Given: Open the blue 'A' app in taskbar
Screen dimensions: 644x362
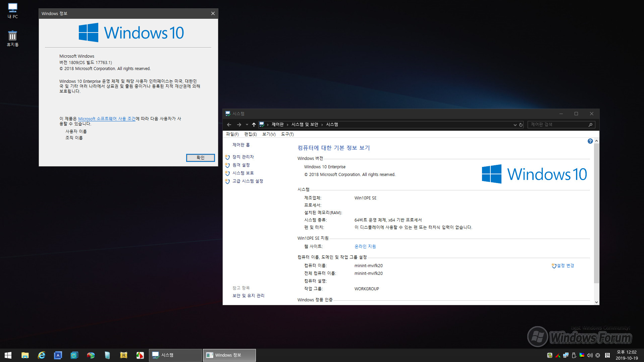Looking at the screenshot, I should point(58,355).
